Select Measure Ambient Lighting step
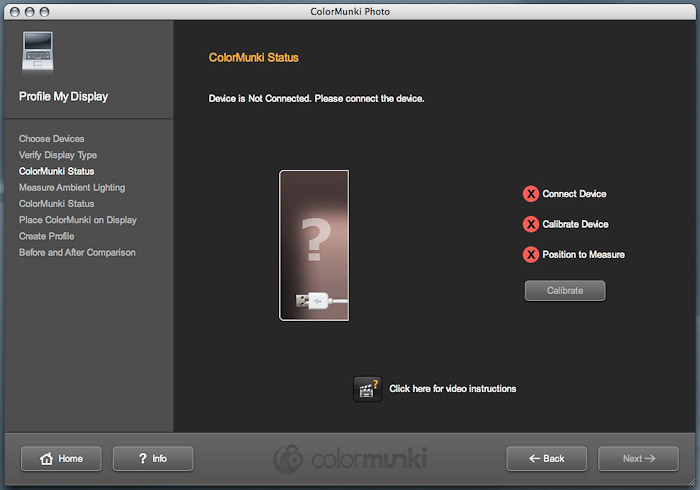The height and width of the screenshot is (490, 700). tap(72, 188)
